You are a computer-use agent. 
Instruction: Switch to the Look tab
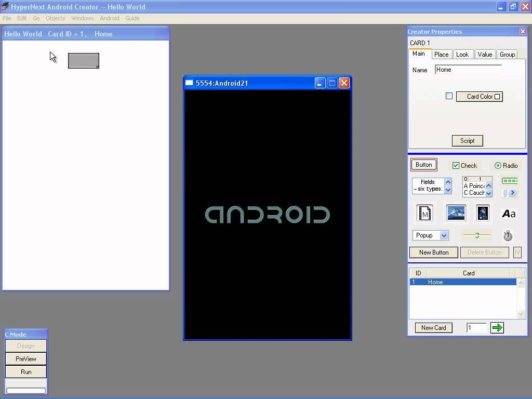[462, 54]
